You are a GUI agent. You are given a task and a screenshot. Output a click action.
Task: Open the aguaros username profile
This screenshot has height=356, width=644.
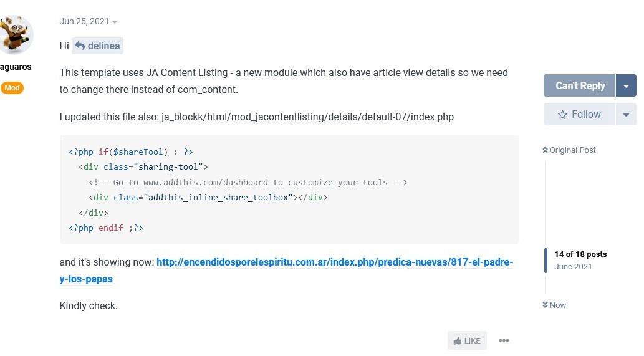coord(16,67)
